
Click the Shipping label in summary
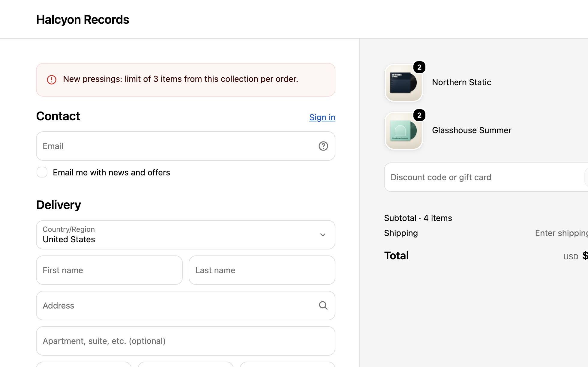[401, 233]
